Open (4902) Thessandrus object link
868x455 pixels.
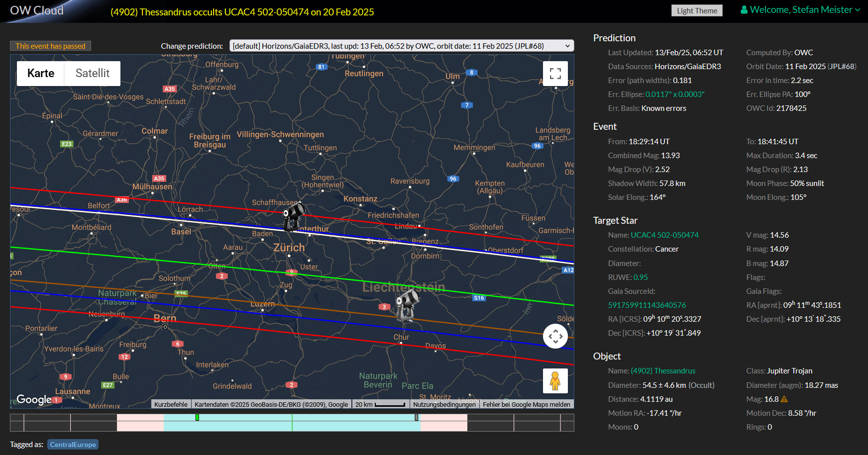(x=663, y=370)
